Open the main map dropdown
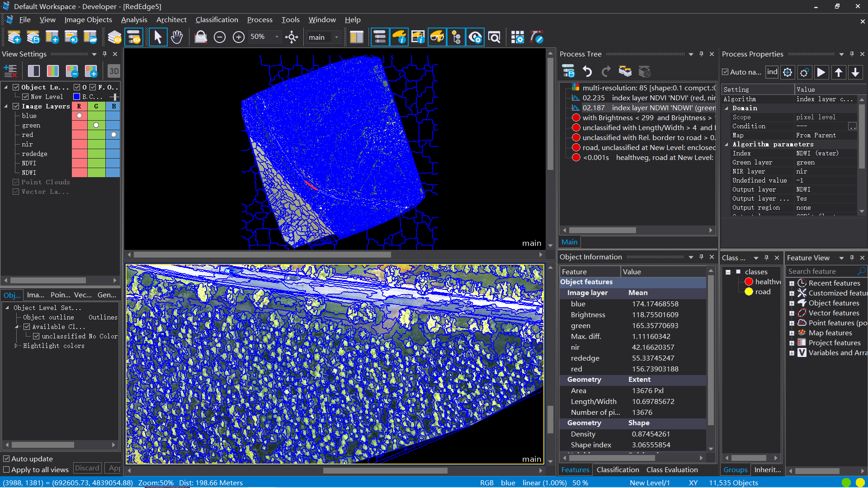Viewport: 868px width, 488px height. (x=336, y=37)
